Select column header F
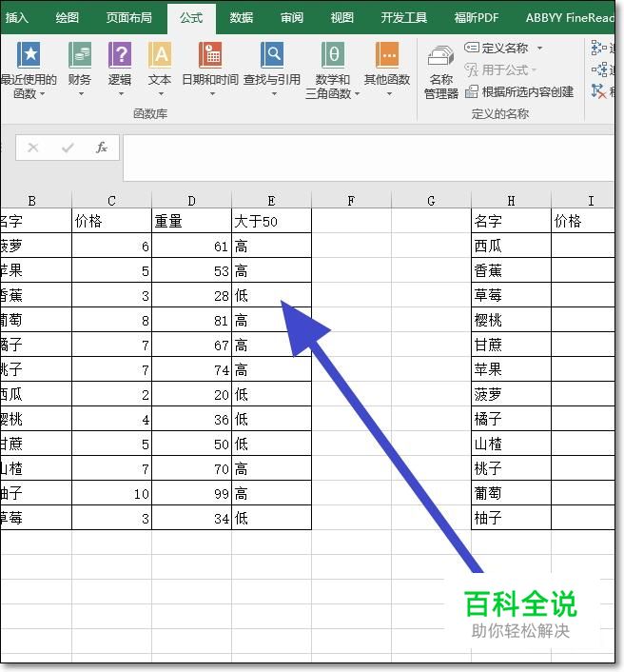Screen dimensions: 624x672 click(x=351, y=201)
